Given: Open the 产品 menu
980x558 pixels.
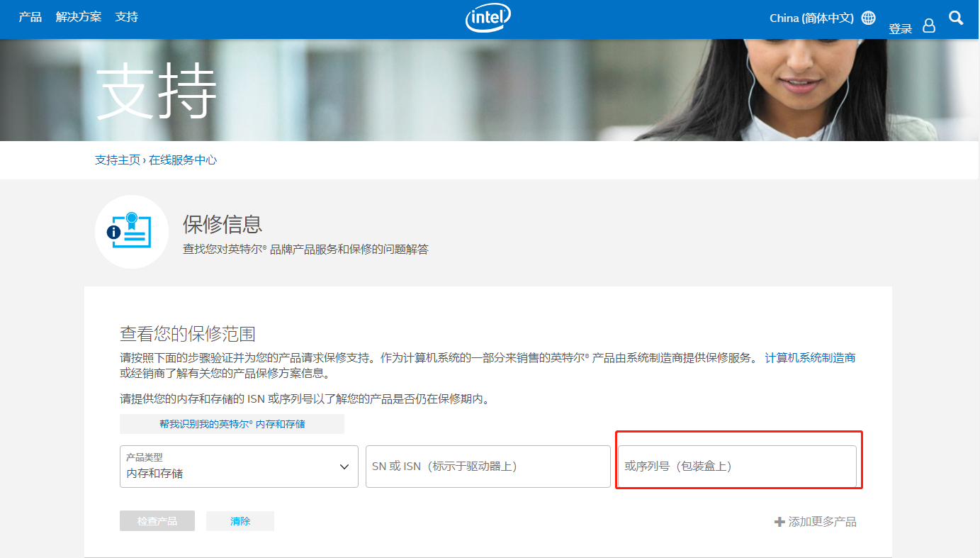Looking at the screenshot, I should coord(30,17).
